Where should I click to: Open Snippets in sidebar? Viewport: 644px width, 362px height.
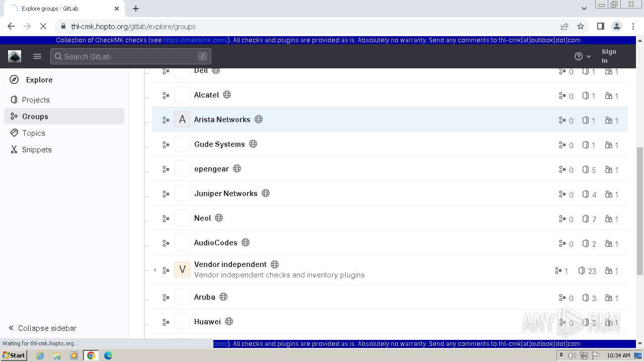pos(37,149)
